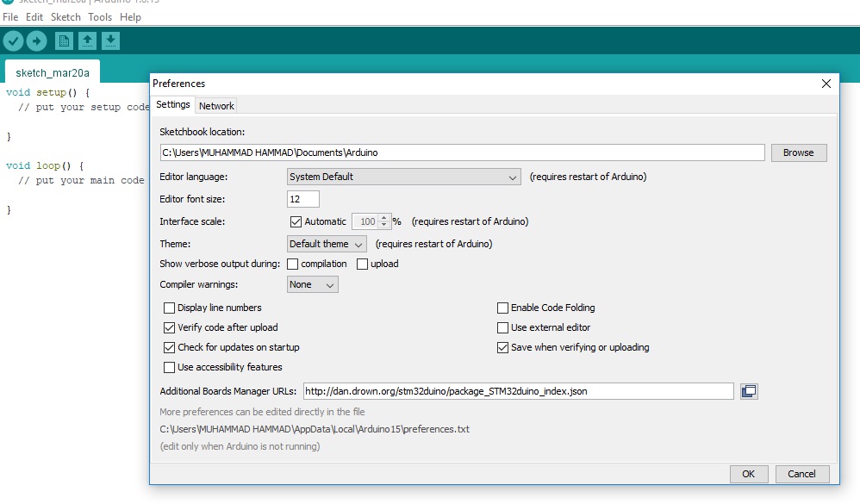Image resolution: width=860 pixels, height=504 pixels.
Task: Open the Tools menu
Action: coord(100,17)
